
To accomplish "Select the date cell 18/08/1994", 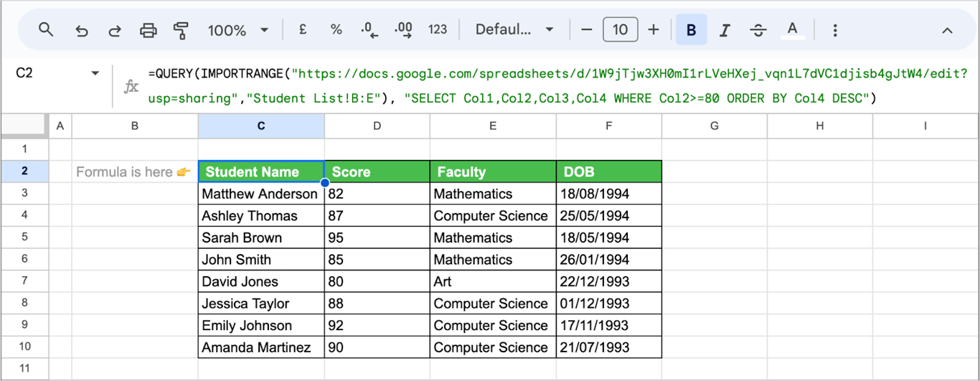I will (x=608, y=194).
